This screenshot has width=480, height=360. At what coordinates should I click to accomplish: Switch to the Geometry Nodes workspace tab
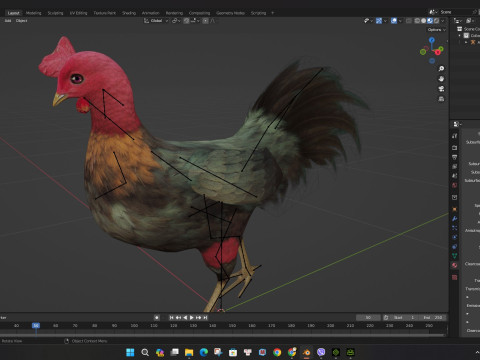coord(230,13)
